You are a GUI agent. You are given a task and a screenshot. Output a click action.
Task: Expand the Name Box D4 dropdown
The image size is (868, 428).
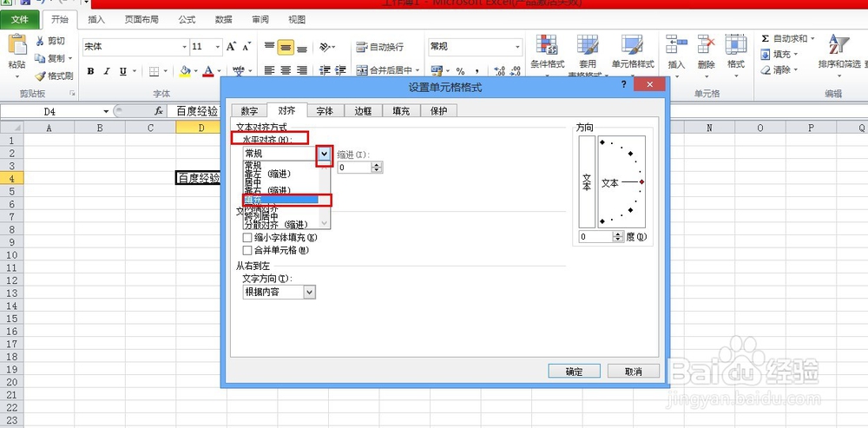point(106,111)
